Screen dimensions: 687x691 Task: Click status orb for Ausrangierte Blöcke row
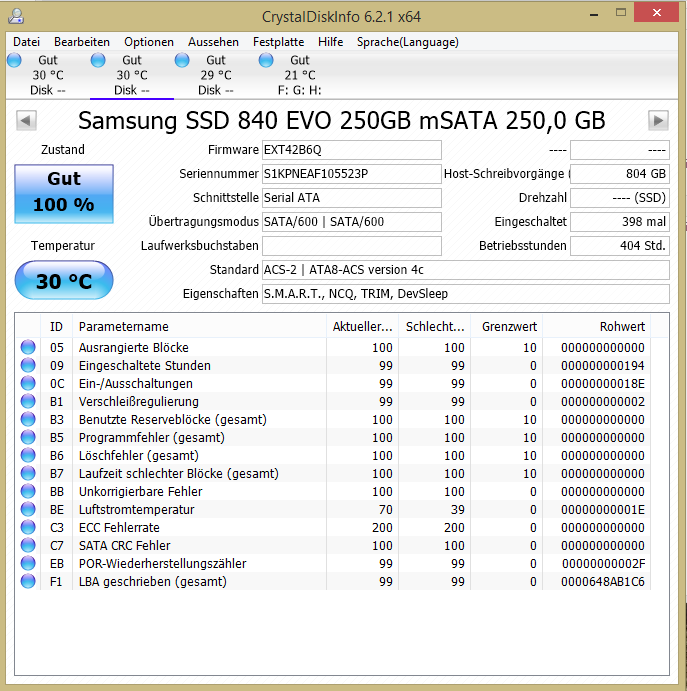[28, 347]
